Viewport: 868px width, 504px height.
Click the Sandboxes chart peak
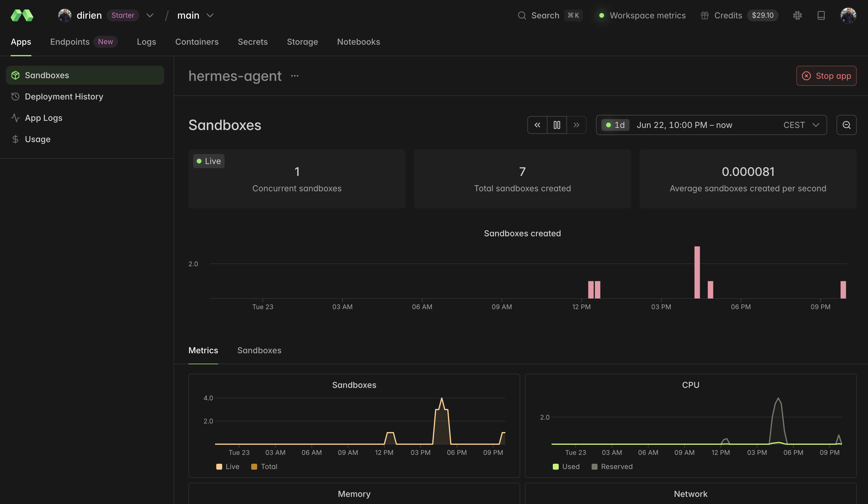(442, 399)
